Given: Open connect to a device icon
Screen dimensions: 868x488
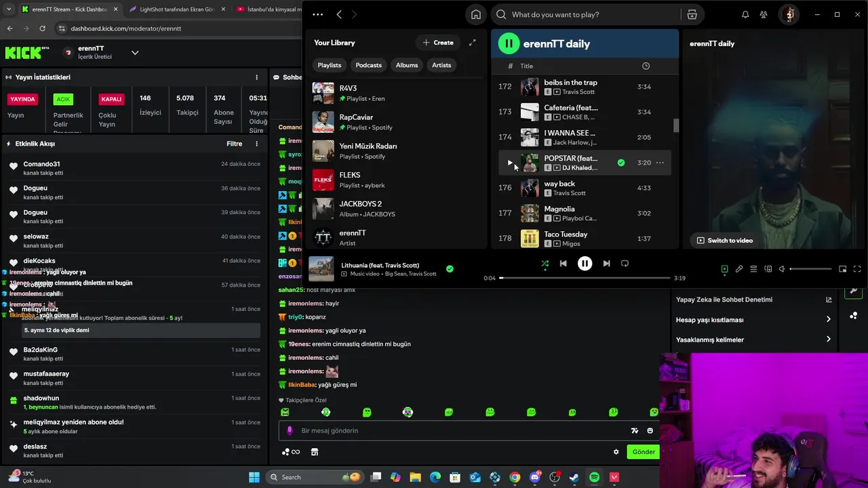Looking at the screenshot, I should coord(768,269).
